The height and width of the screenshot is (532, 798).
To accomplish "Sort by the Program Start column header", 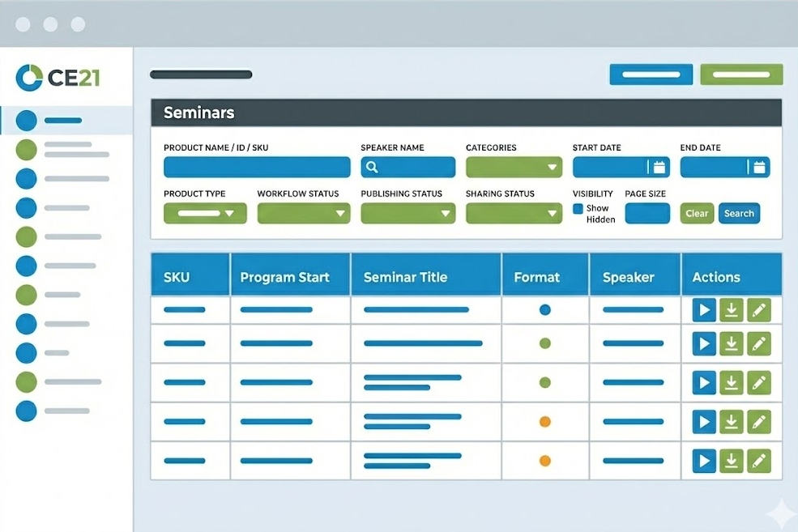I will coord(284,277).
